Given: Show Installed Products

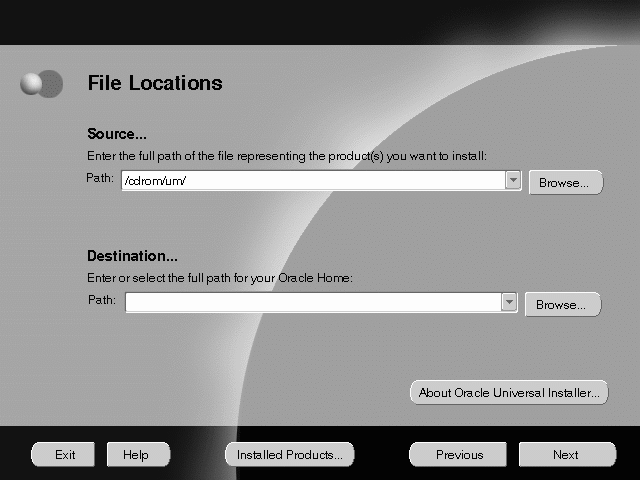Looking at the screenshot, I should tap(290, 454).
